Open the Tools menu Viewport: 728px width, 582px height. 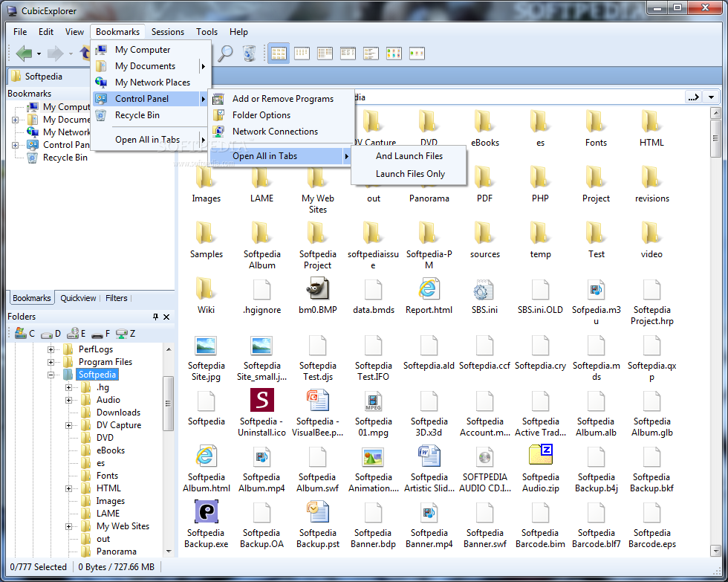207,31
